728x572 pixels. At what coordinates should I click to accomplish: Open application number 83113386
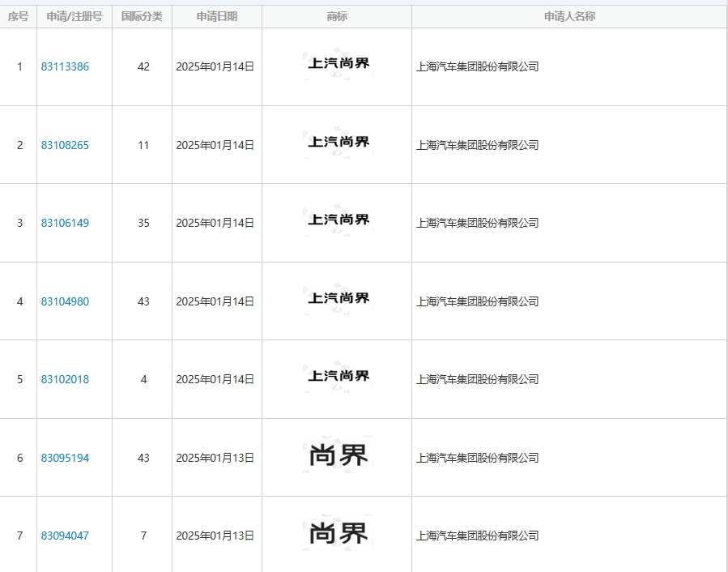(x=65, y=66)
